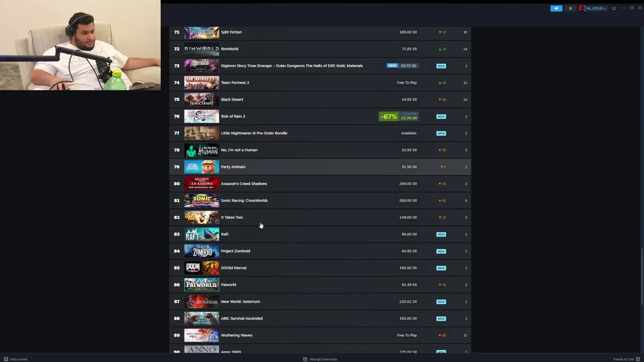Click the 225.02 SR New World price

[408, 302]
